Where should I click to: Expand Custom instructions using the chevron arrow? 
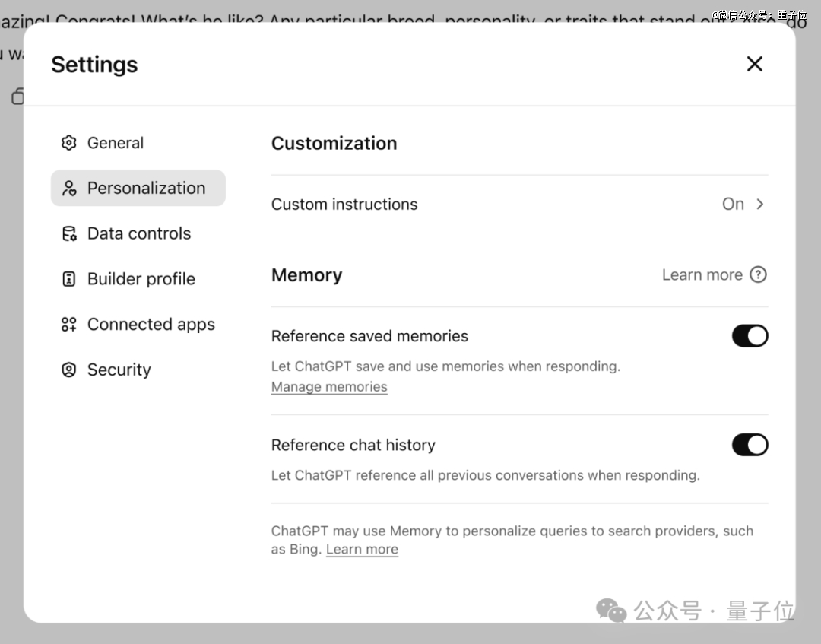[x=760, y=205]
